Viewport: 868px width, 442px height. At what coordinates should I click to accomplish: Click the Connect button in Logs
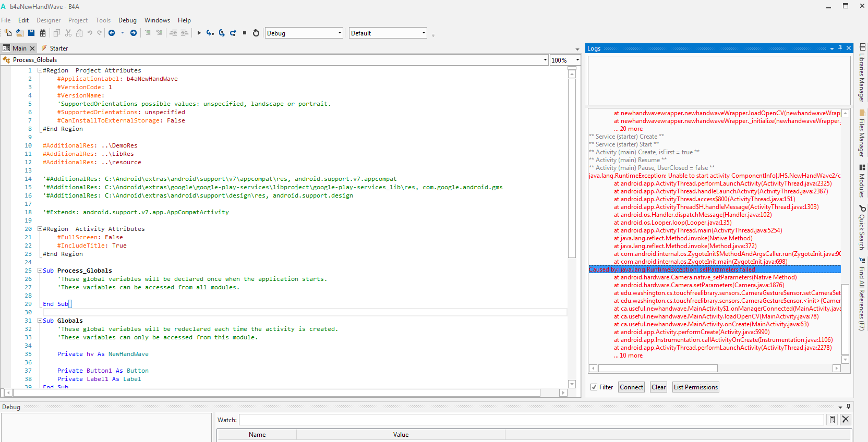coord(631,387)
